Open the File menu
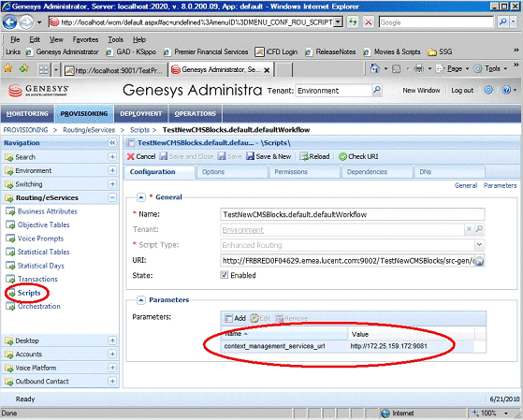 tap(15, 39)
